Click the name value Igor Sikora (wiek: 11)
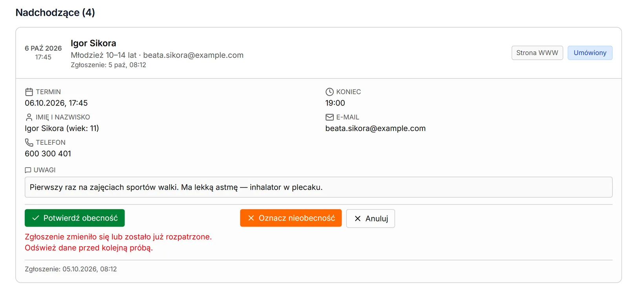The width and height of the screenshot is (644, 284). pos(62,128)
